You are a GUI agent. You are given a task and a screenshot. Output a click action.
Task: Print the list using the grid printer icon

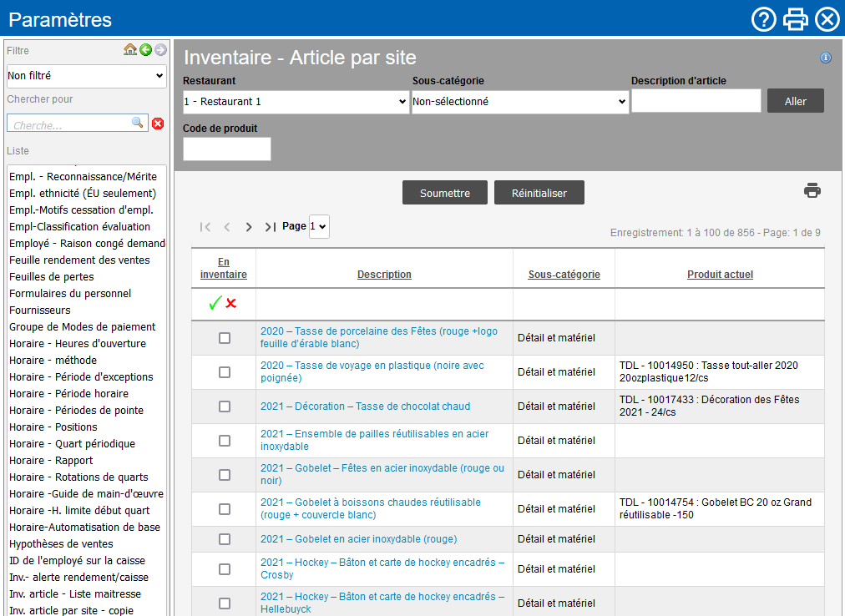812,191
